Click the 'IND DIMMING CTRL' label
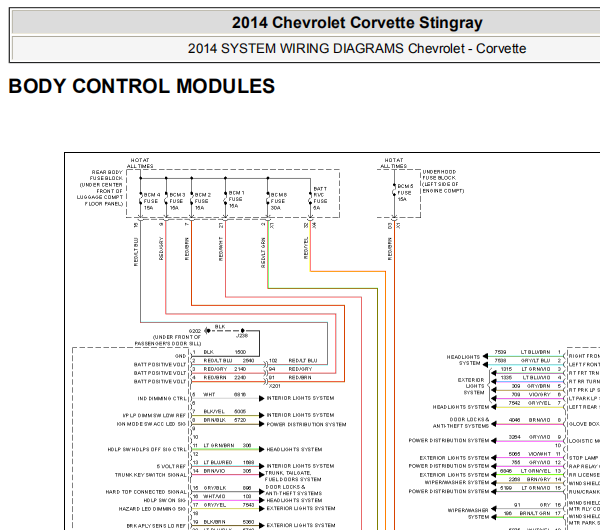 click(x=162, y=398)
